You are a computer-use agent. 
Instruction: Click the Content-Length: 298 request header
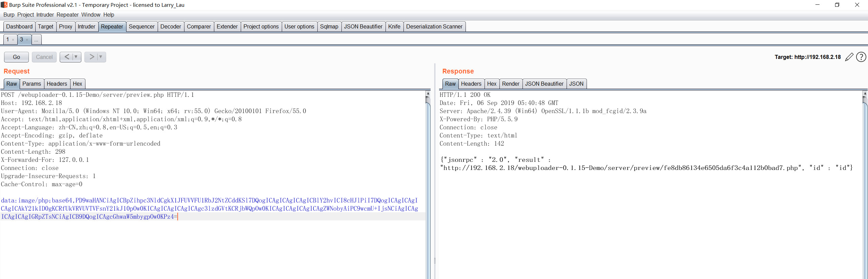(33, 152)
